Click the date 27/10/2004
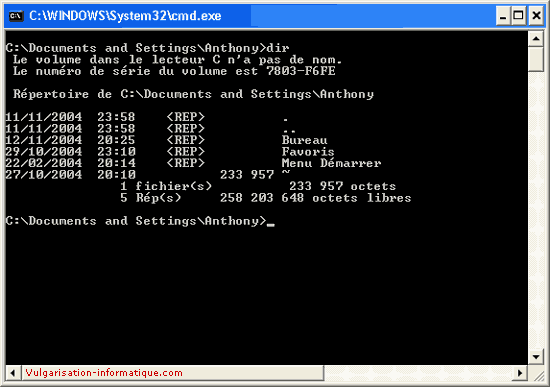550x387 pixels. point(44,175)
